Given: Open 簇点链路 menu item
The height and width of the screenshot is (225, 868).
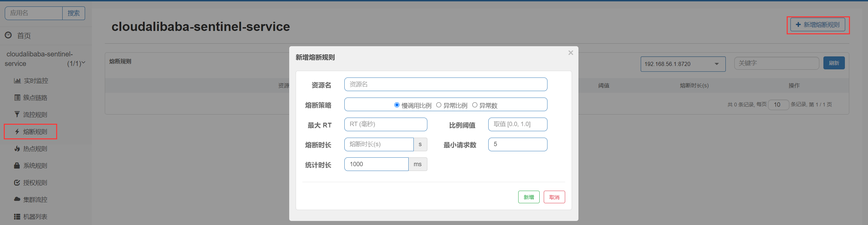Looking at the screenshot, I should (35, 98).
